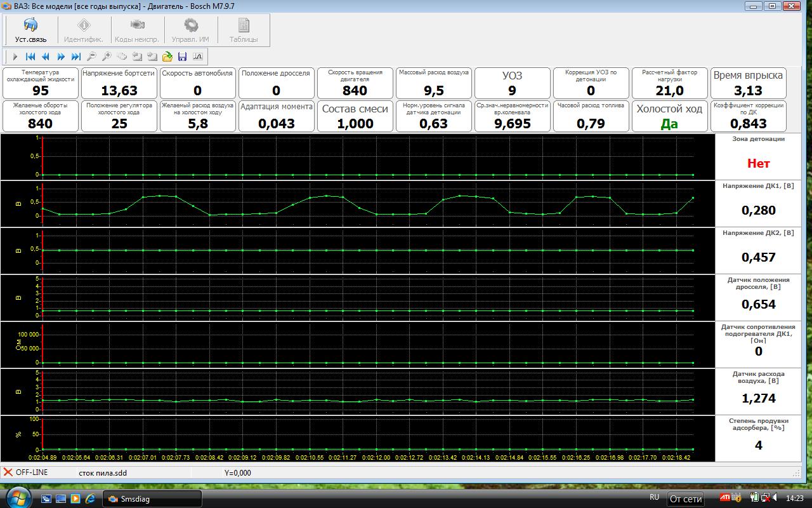Save the log with the floppy icon
The image size is (812, 508).
[x=183, y=57]
